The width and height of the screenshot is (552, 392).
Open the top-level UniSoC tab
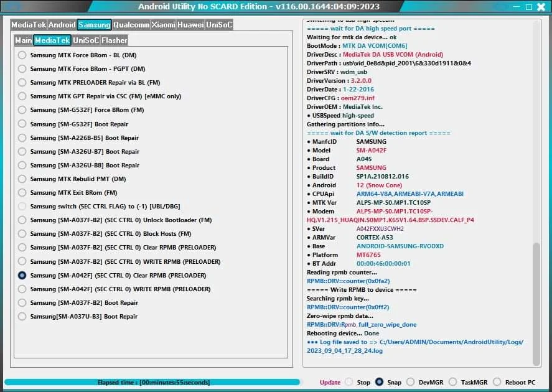[219, 25]
